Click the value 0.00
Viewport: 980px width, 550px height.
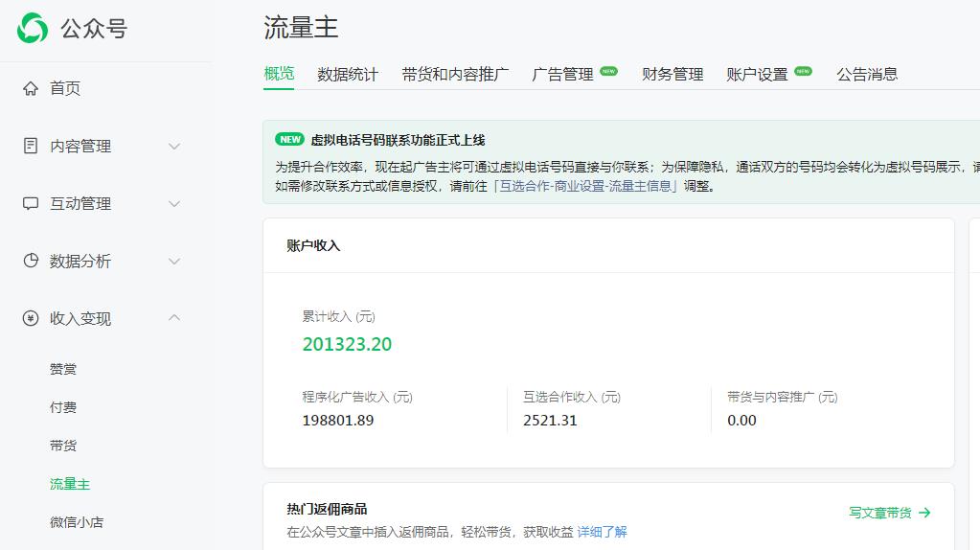tap(741, 421)
